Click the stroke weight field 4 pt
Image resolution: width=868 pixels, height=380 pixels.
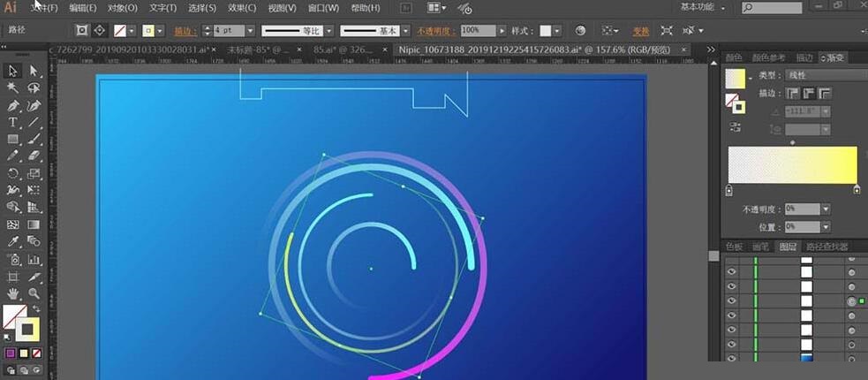pos(230,30)
